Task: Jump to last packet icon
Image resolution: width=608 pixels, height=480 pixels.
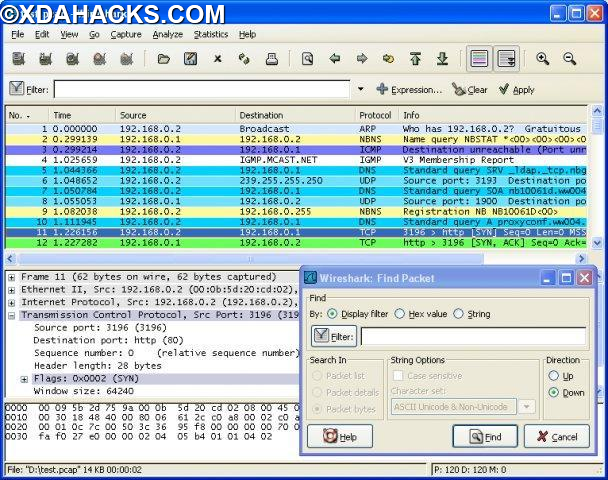Action: coord(442,59)
